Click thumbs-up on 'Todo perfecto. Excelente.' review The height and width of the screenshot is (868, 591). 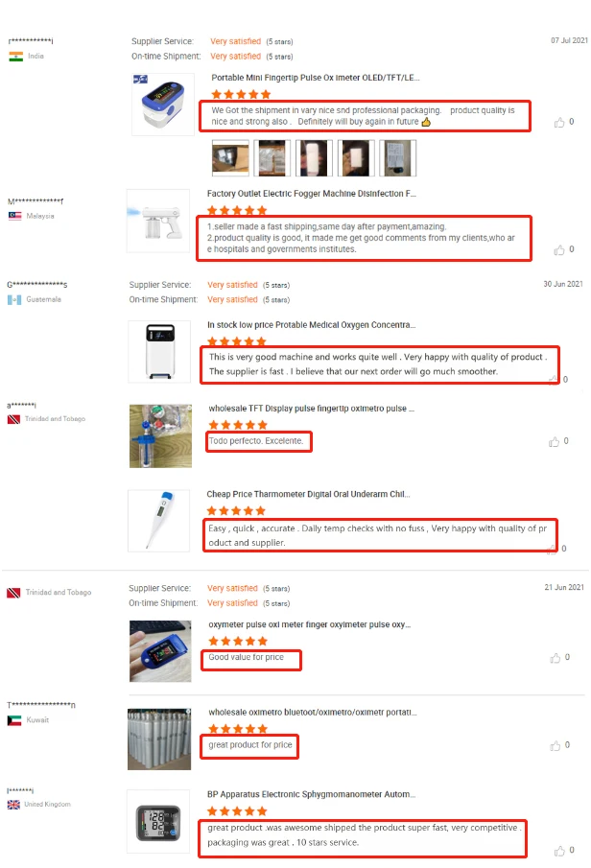(x=554, y=442)
